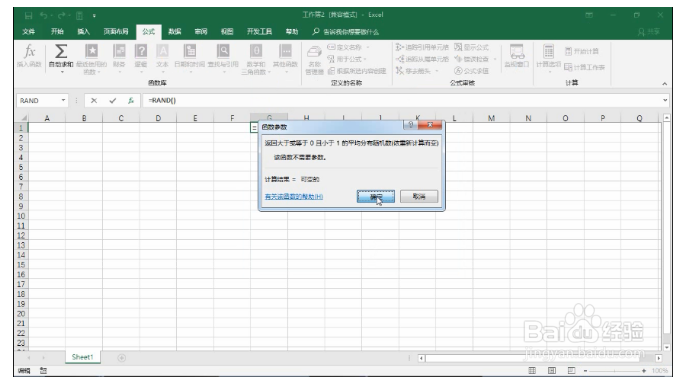Click the AutoSum sigma icon
The width and height of the screenshot is (683, 377).
coord(61,51)
